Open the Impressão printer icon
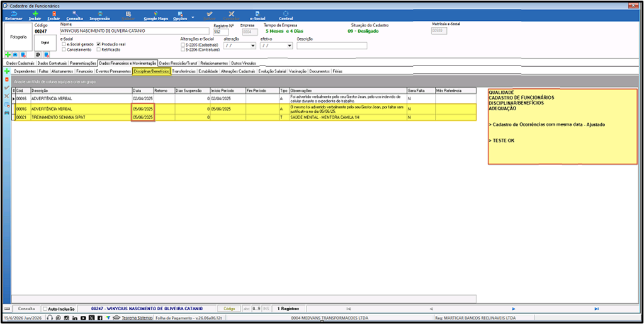This screenshot has height=324, width=644. point(100,14)
